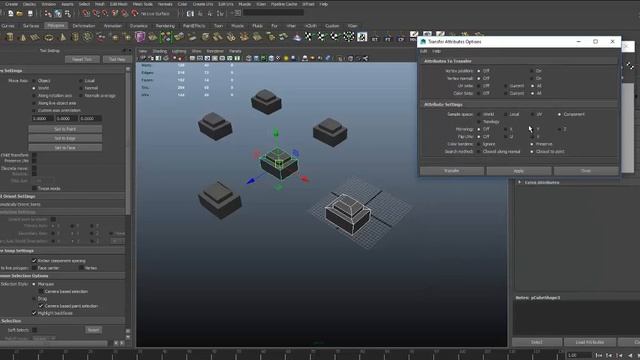Open the Create UVs menu
The width and height of the screenshot is (640, 360).
click(202, 4)
